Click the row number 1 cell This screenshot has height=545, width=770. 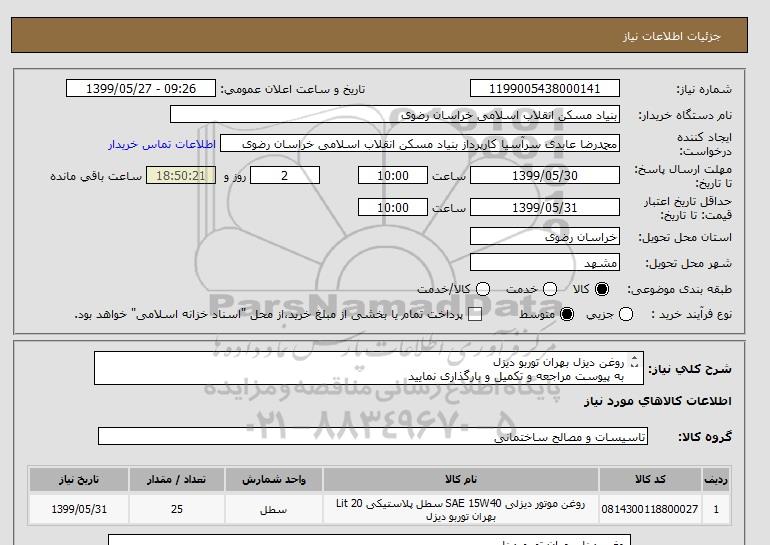tap(715, 509)
